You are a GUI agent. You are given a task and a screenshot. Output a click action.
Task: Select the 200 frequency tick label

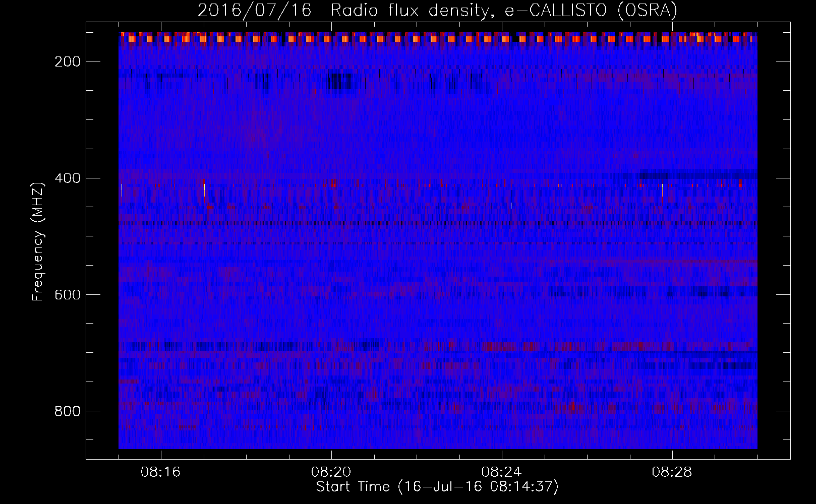[x=68, y=61]
